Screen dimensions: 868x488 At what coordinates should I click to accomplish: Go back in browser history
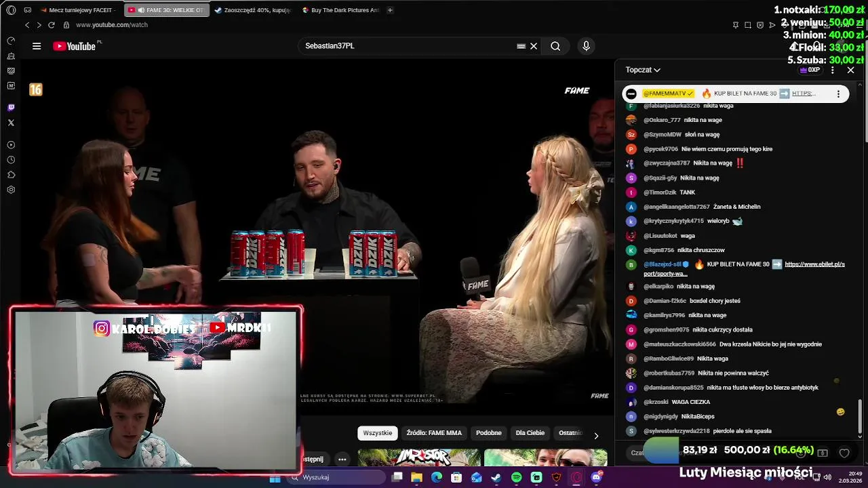point(27,25)
